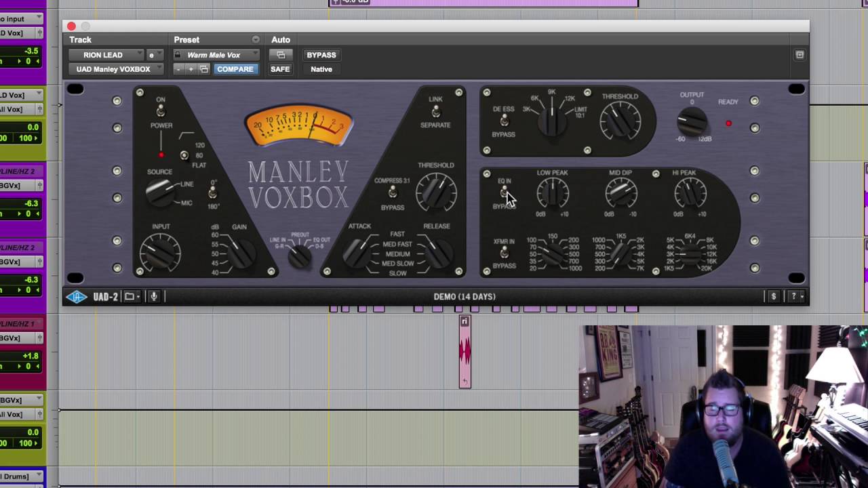Select the audio clip on the timeline
Screen dimensions: 868x488
pyautogui.click(x=465, y=352)
